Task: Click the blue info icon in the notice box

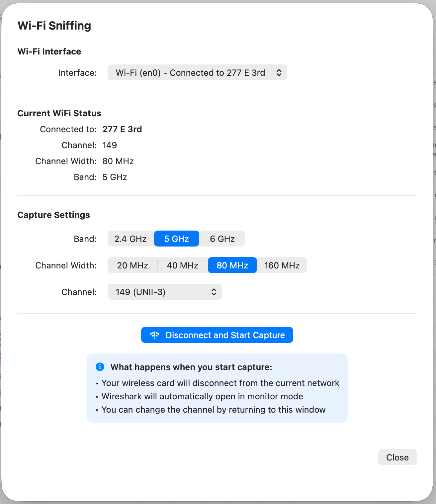Action: pyautogui.click(x=100, y=367)
